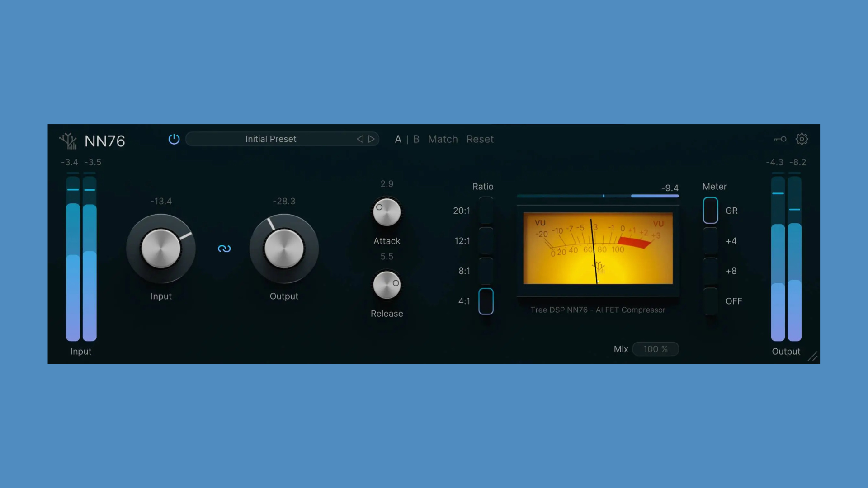Enable the 20:1 ratio setting
This screenshot has width=868, height=488.
point(486,211)
